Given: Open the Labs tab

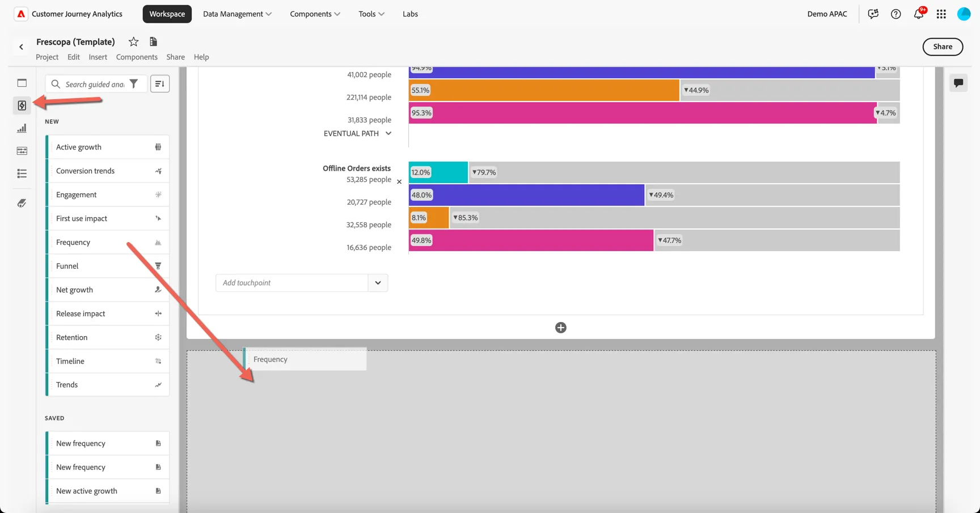Looking at the screenshot, I should point(410,14).
